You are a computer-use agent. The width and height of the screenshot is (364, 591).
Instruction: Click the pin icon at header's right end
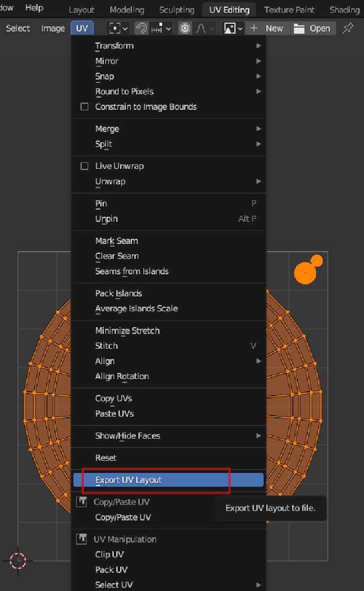click(348, 28)
